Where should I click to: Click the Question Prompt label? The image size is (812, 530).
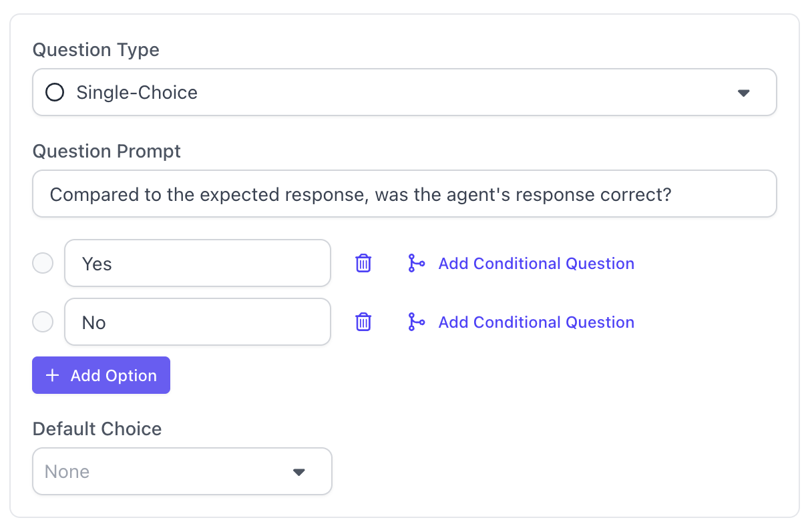(107, 152)
